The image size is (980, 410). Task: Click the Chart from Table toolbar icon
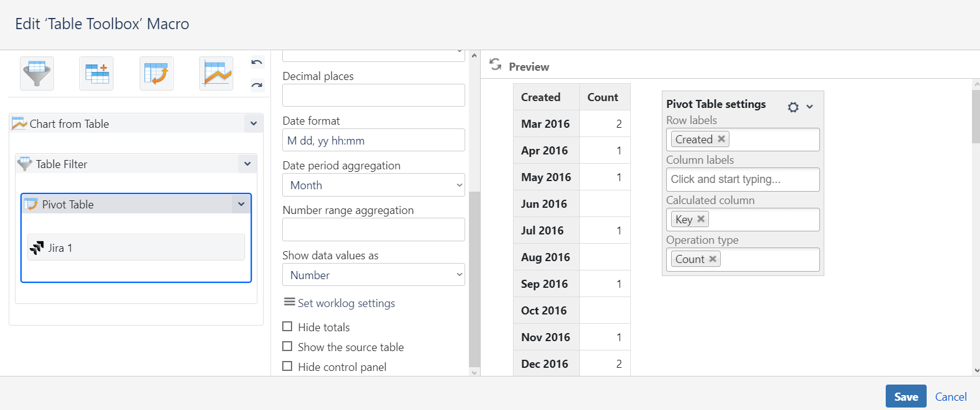click(216, 73)
